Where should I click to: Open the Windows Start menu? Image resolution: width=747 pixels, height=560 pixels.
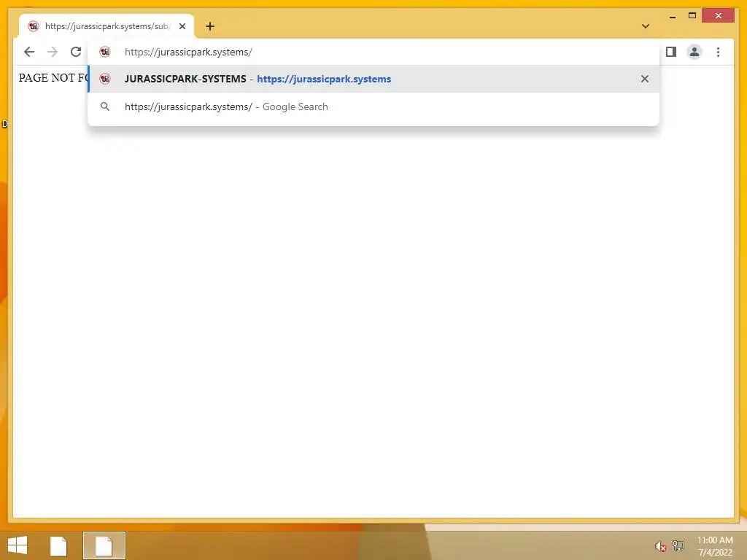[18, 545]
